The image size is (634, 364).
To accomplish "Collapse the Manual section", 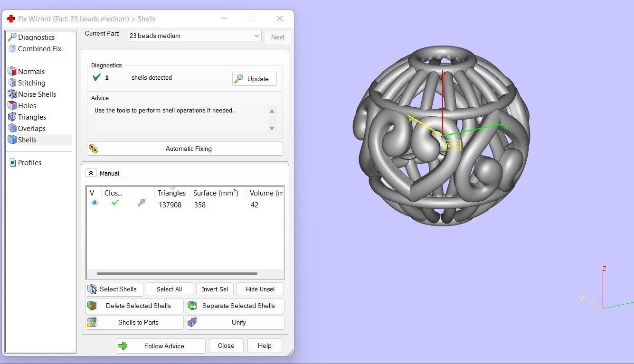I will [91, 173].
